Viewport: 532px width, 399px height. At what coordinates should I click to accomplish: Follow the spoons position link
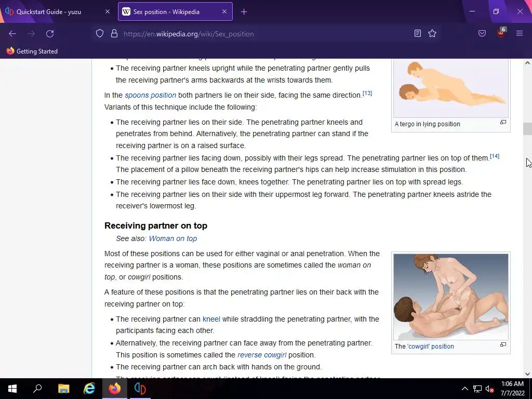pos(150,96)
